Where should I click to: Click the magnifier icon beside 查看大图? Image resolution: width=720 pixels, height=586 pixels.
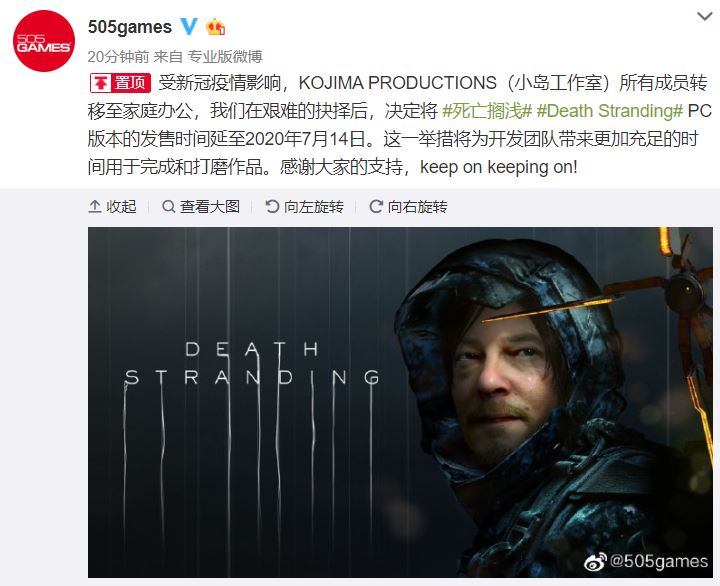[x=169, y=207]
